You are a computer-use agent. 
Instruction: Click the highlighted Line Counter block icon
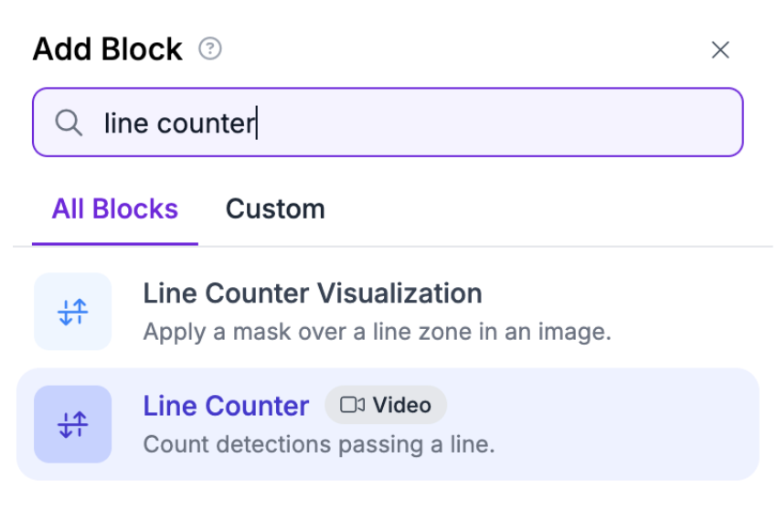click(x=72, y=424)
